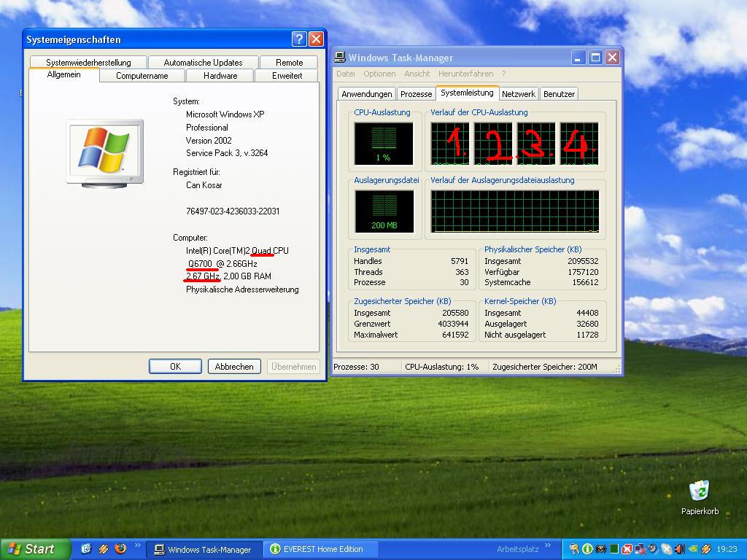This screenshot has width=747, height=560.
Task: Open Firefox from the quick launch bar
Action: tap(120, 548)
